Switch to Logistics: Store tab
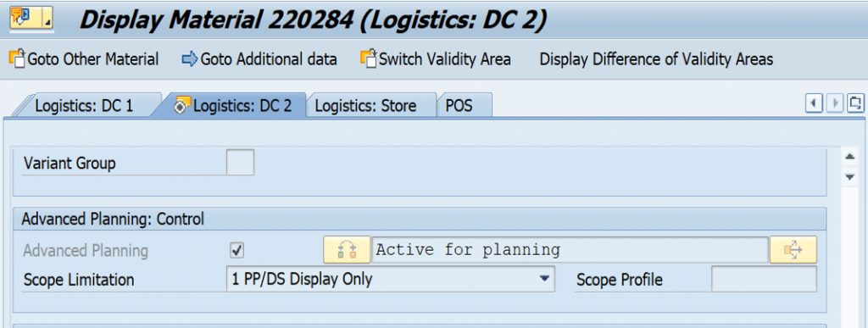This screenshot has height=328, width=868. (366, 106)
